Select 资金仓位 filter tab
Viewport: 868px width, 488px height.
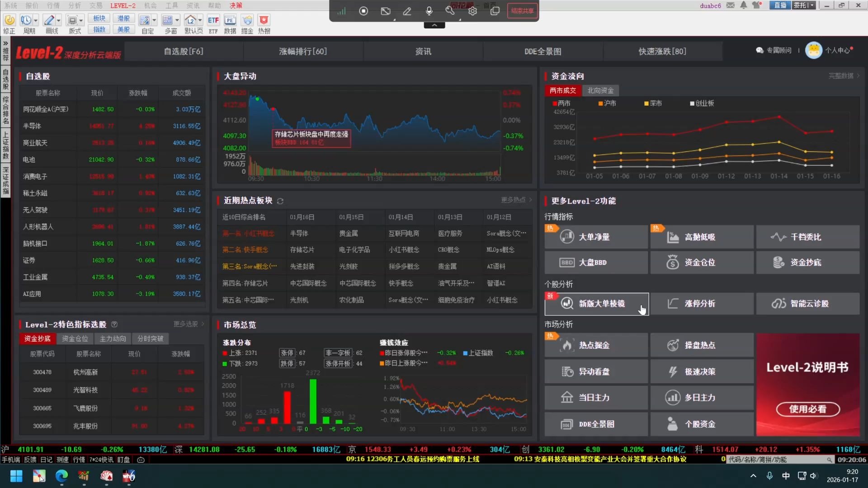click(x=75, y=338)
